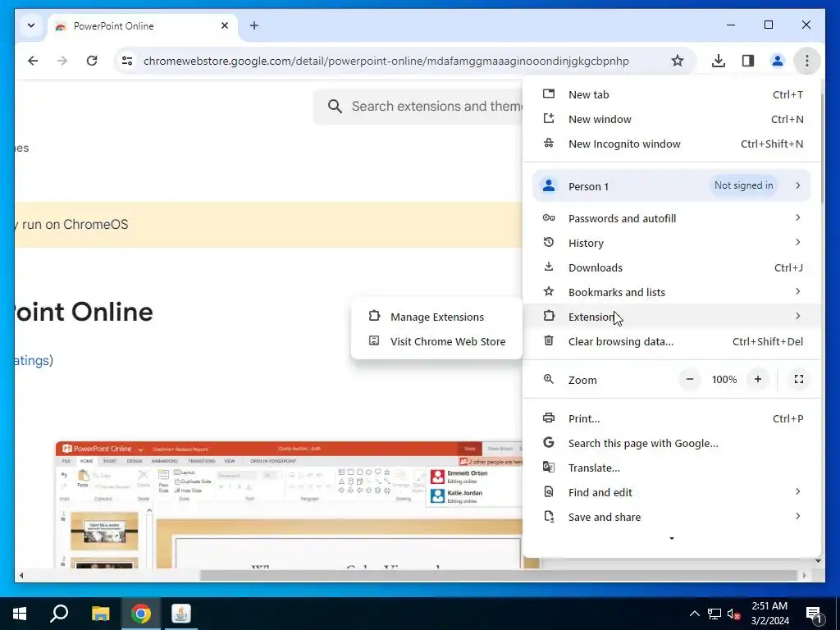This screenshot has height=630, width=840.
Task: Click the key icon beside Passwords
Action: [549, 217]
